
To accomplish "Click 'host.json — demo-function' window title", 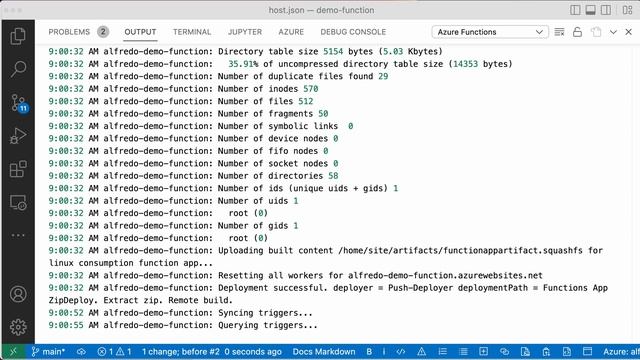I will tap(321, 10).
